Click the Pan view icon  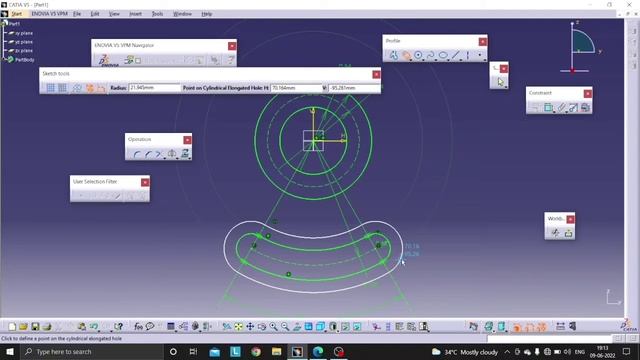tap(250, 327)
